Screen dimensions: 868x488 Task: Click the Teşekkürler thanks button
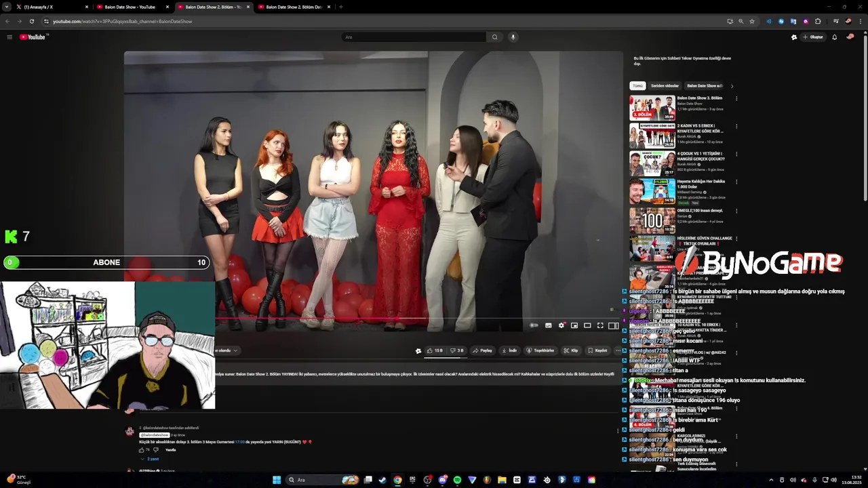(540, 350)
